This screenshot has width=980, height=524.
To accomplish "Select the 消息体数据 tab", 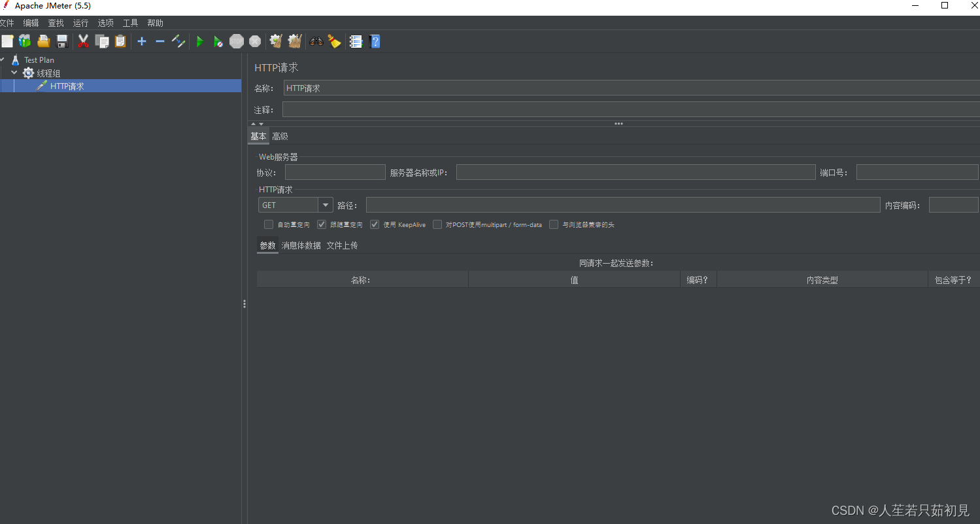I will pyautogui.click(x=301, y=245).
